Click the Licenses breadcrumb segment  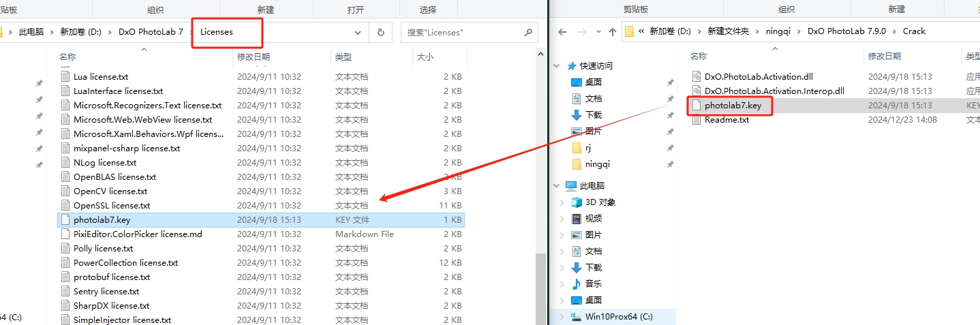217,31
